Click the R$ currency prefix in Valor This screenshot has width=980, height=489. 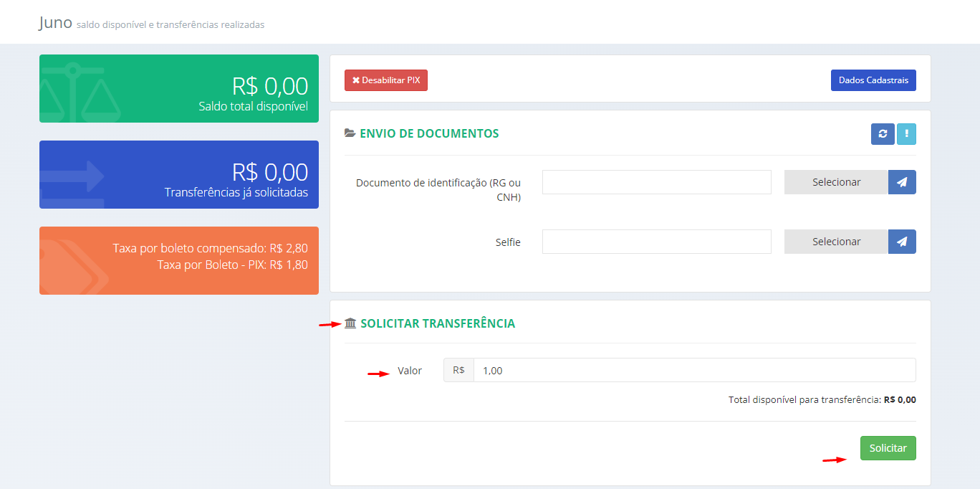coord(458,370)
